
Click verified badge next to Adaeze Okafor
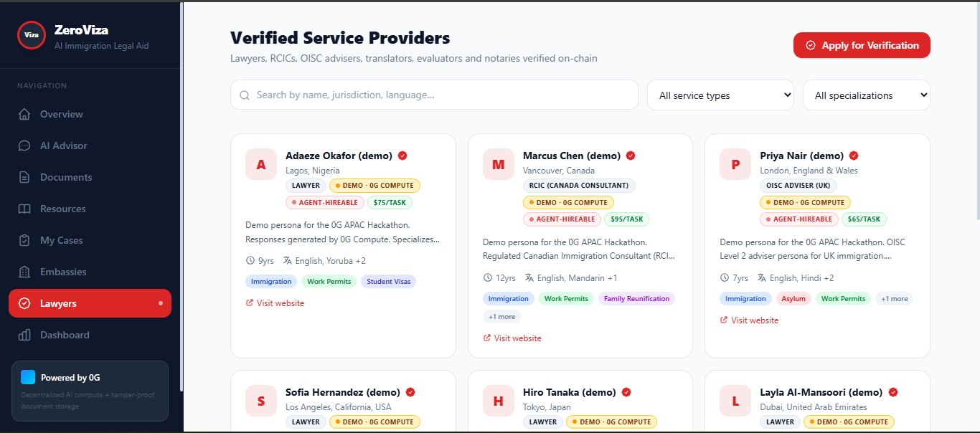402,156
